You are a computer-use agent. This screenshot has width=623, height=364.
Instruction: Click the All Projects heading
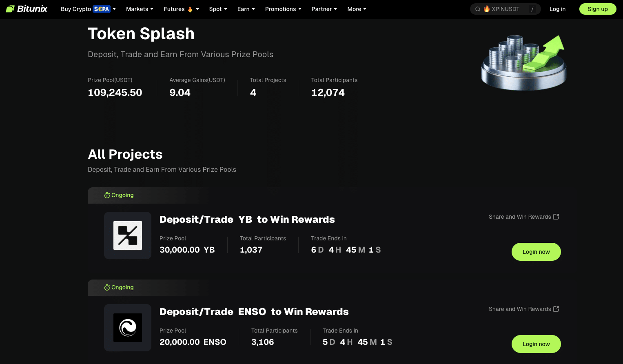pos(125,154)
